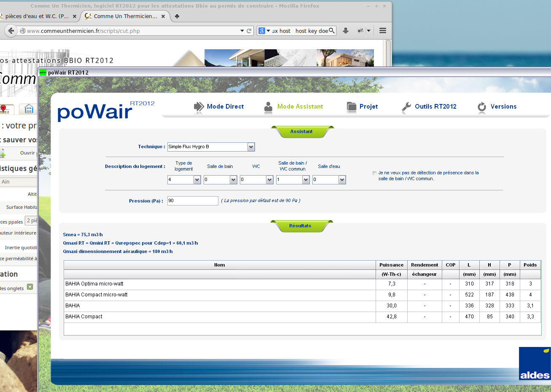The width and height of the screenshot is (551, 392).
Task: Reload the page in Firefox
Action: tap(249, 31)
